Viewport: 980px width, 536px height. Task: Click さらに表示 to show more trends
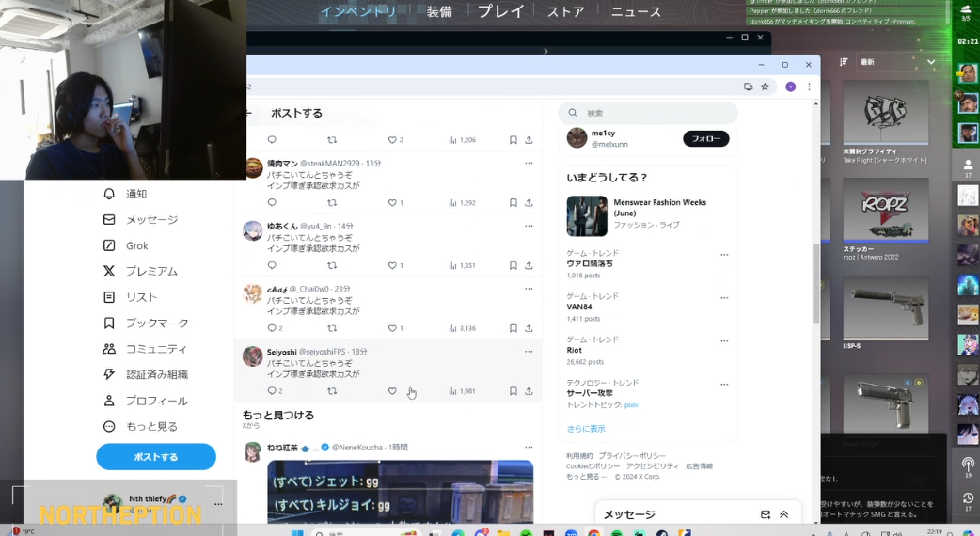586,429
